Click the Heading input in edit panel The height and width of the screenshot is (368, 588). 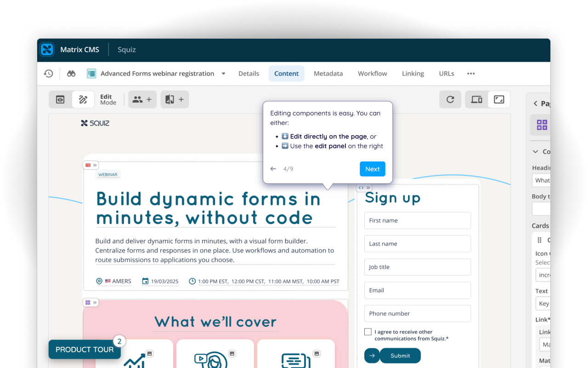(x=541, y=180)
